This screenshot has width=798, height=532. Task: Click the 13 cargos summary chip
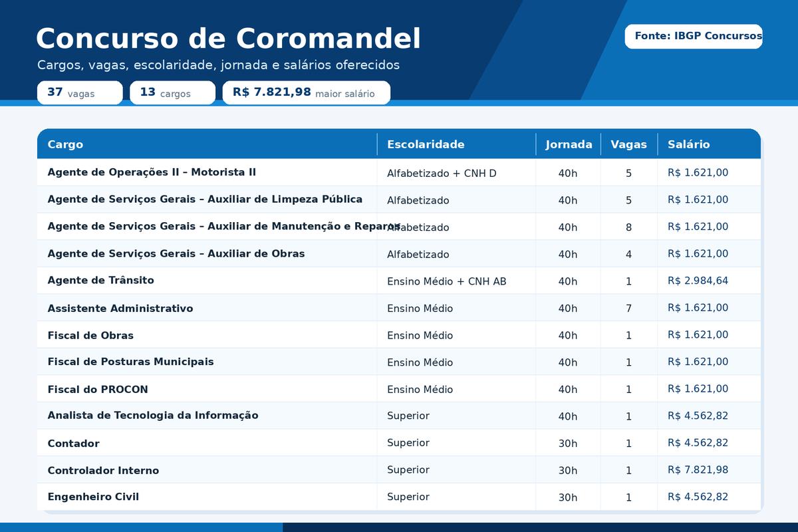[172, 93]
